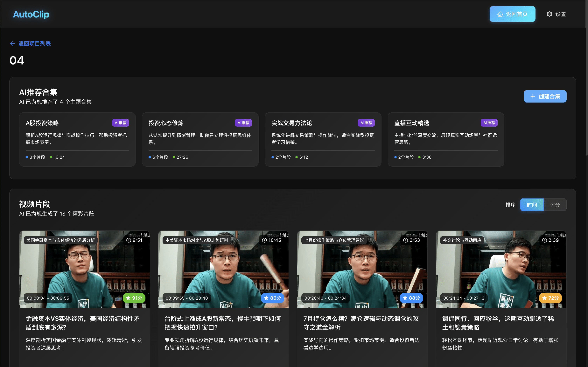Open the A股投资策略 collection card

77,139
